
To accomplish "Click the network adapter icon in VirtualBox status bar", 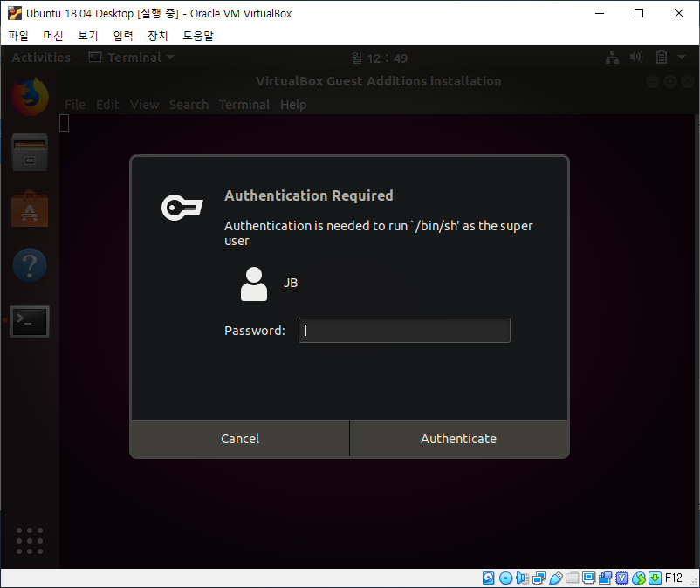I will (539, 578).
